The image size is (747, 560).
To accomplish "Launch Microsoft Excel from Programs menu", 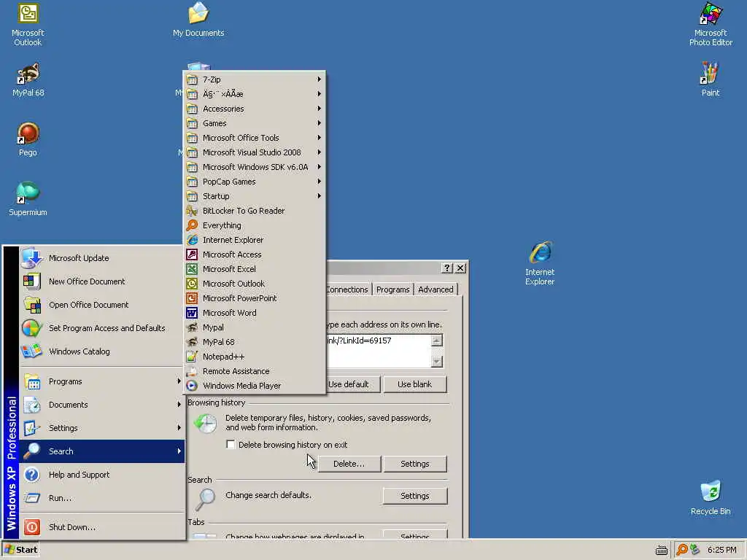I will point(255,269).
